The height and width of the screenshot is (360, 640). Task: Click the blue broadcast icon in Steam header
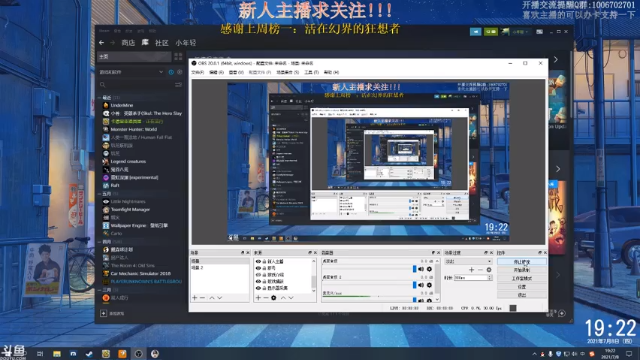476,31
